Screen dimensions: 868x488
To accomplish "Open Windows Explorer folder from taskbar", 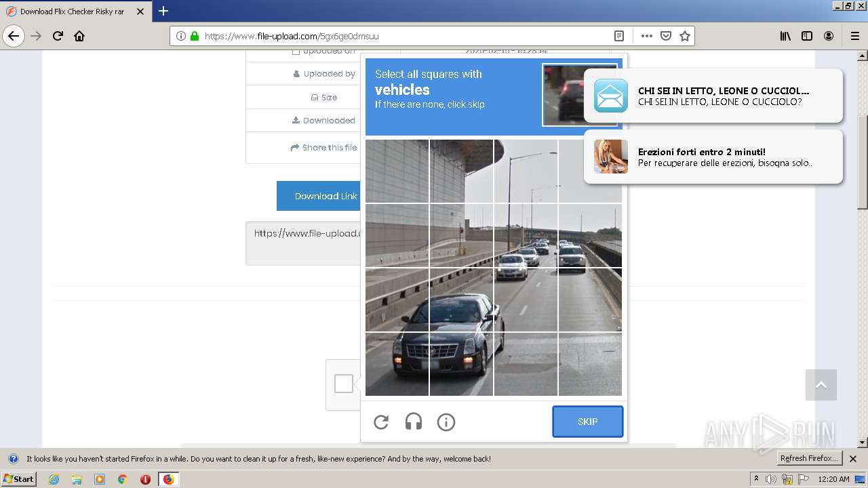I will (77, 479).
